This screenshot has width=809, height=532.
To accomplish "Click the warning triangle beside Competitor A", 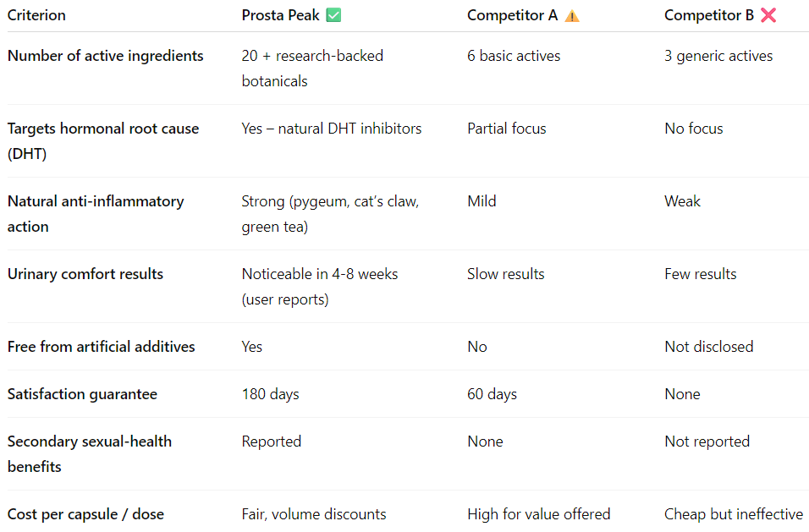I will coord(572,15).
